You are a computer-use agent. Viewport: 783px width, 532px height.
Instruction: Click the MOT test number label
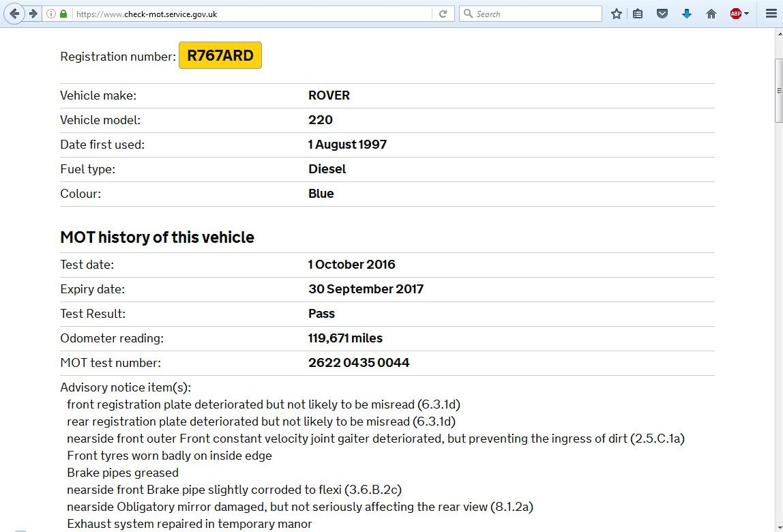tap(110, 363)
